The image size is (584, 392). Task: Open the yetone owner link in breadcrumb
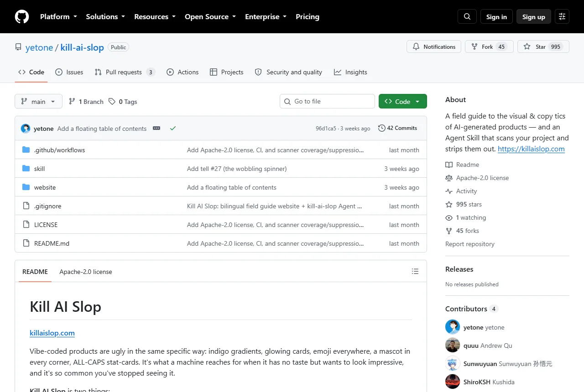pos(39,47)
